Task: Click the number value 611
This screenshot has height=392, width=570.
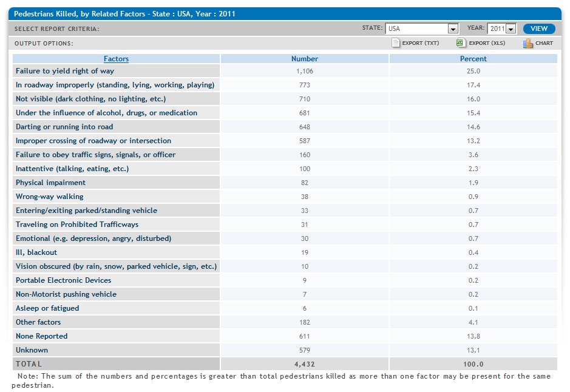Action: [305, 336]
